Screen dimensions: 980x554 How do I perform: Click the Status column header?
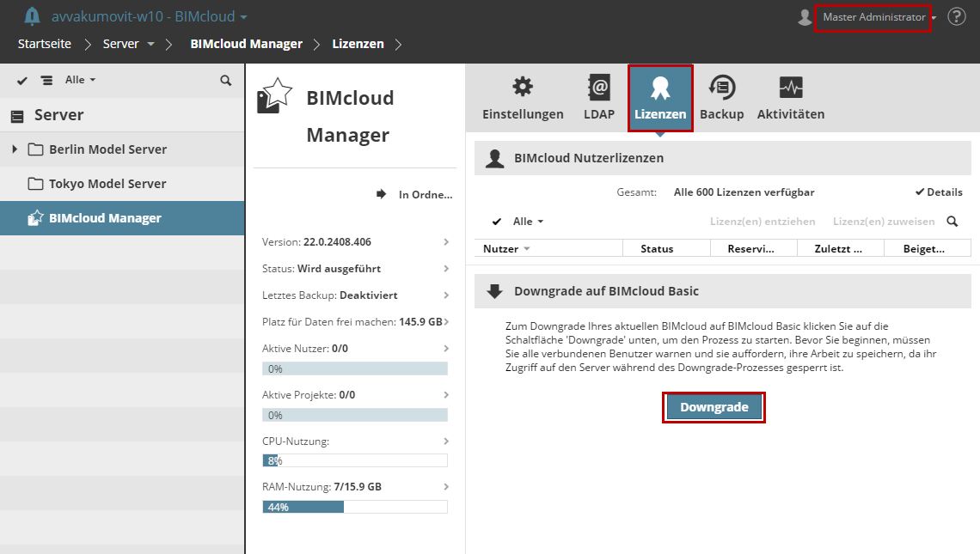coord(667,248)
